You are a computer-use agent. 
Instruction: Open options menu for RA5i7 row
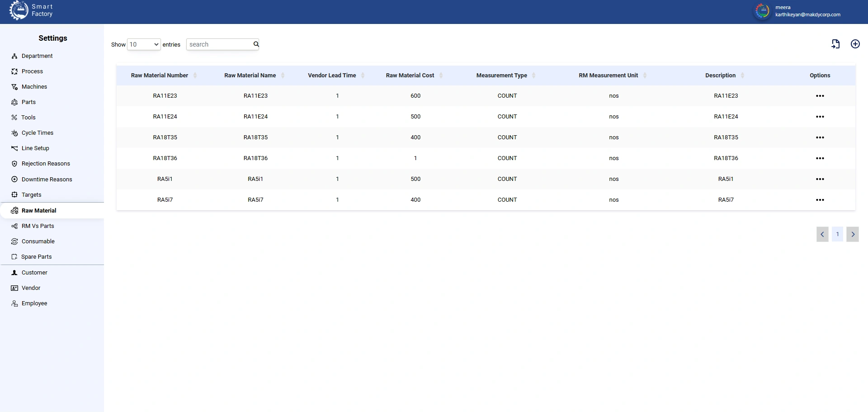pyautogui.click(x=820, y=200)
